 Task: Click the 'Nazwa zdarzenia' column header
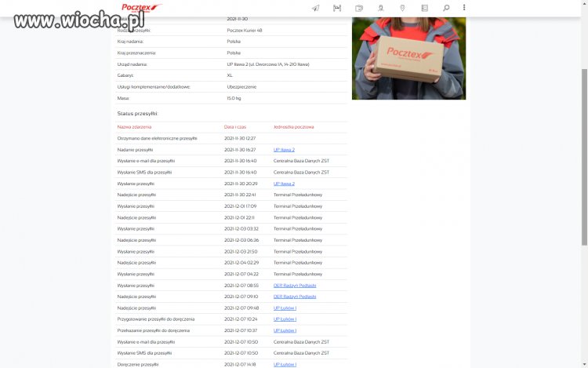[134, 127]
